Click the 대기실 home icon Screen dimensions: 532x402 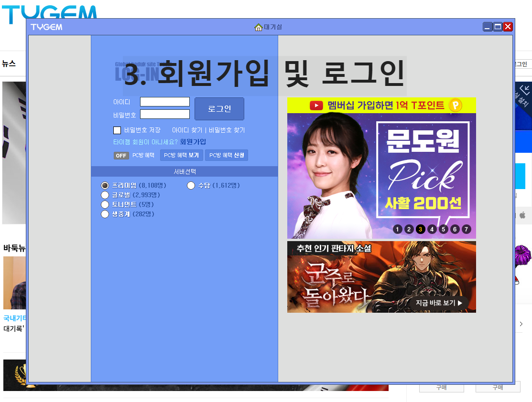[259, 27]
